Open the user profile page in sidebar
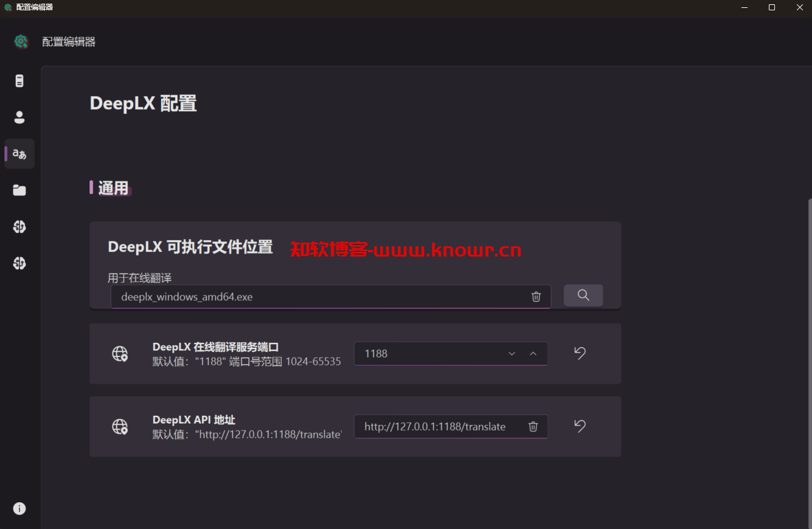The image size is (812, 529). [19, 117]
